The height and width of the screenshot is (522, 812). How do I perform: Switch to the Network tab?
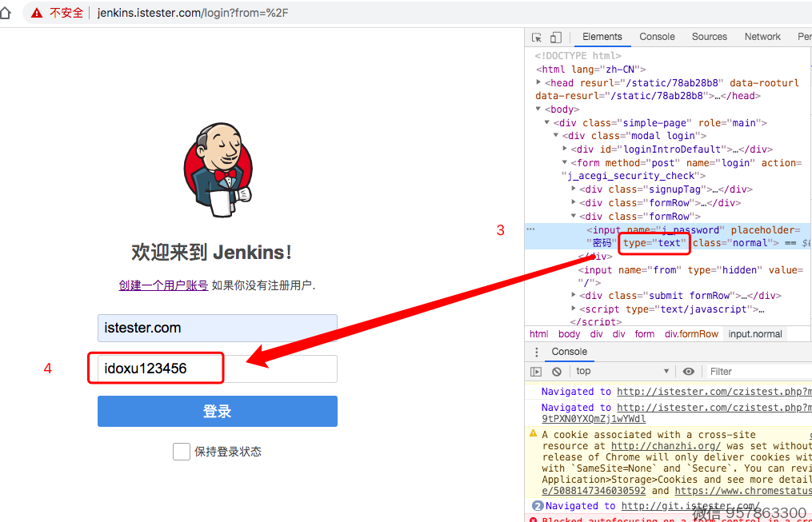[762, 37]
